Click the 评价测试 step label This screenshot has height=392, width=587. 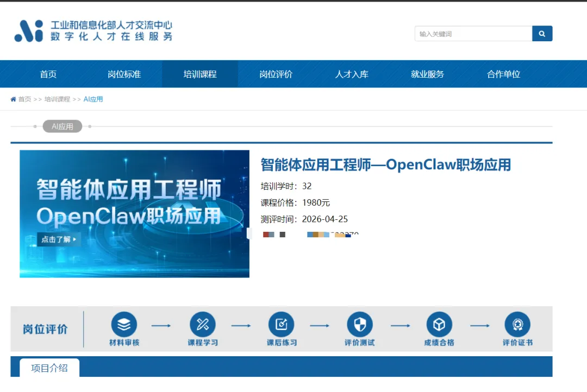pos(360,343)
